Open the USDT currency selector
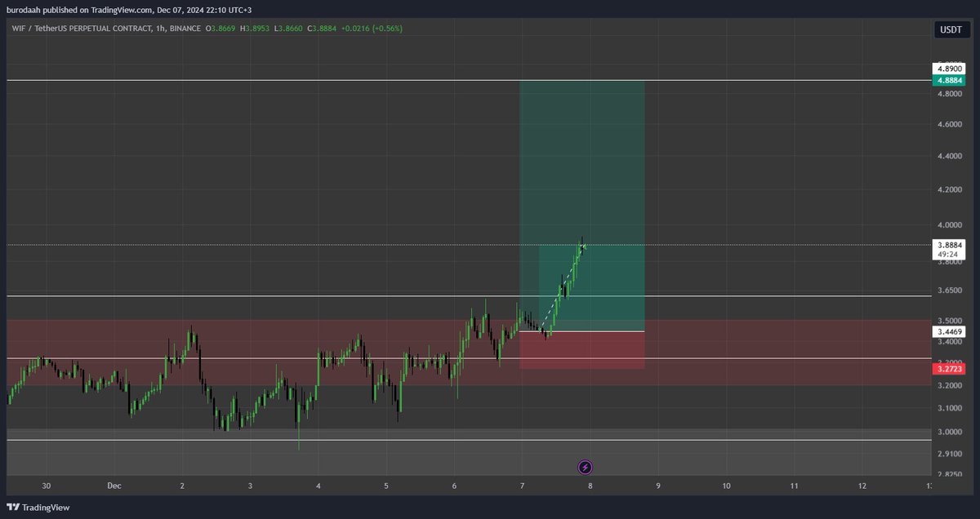This screenshot has width=980, height=519. (951, 29)
